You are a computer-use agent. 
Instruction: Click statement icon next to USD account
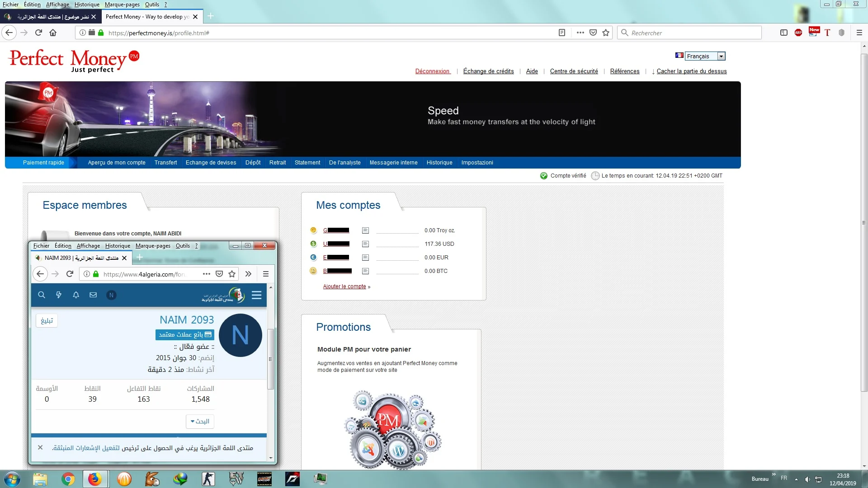(365, 244)
